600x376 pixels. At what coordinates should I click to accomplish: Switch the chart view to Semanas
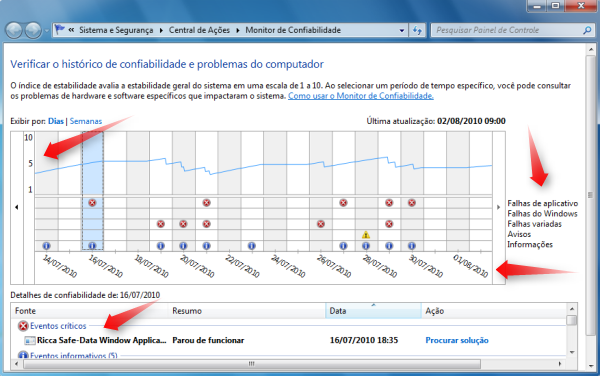click(x=86, y=121)
